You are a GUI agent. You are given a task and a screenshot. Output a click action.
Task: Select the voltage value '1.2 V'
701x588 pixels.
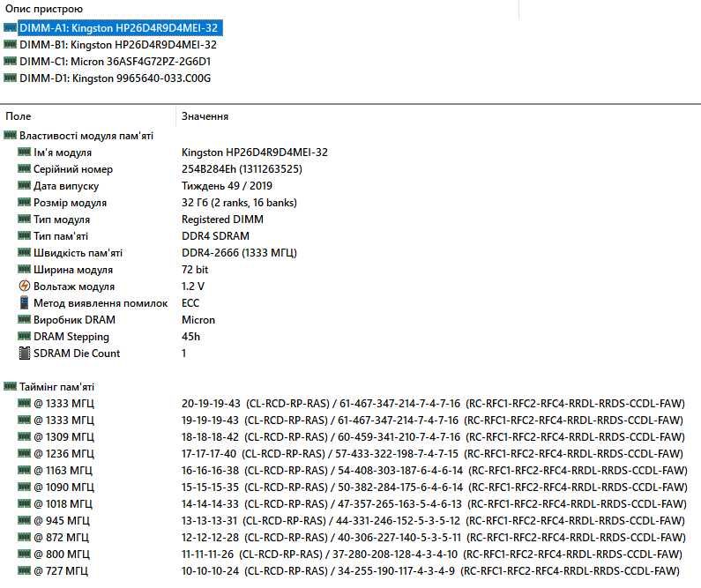point(193,287)
